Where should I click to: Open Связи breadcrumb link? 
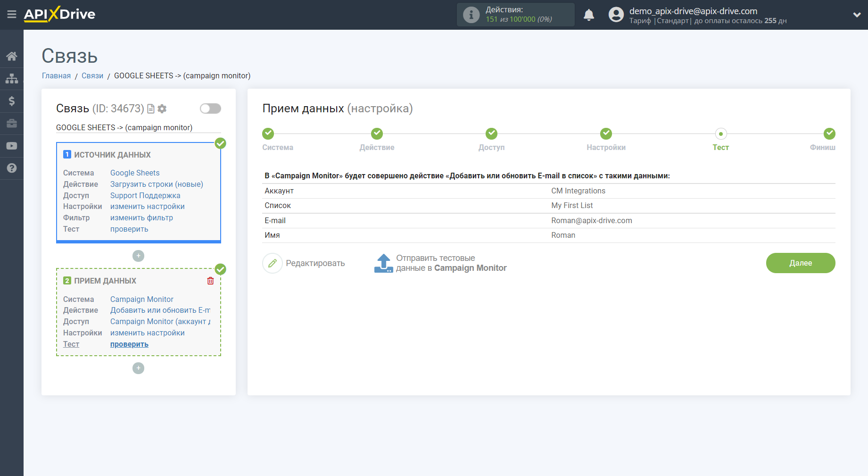pyautogui.click(x=92, y=75)
